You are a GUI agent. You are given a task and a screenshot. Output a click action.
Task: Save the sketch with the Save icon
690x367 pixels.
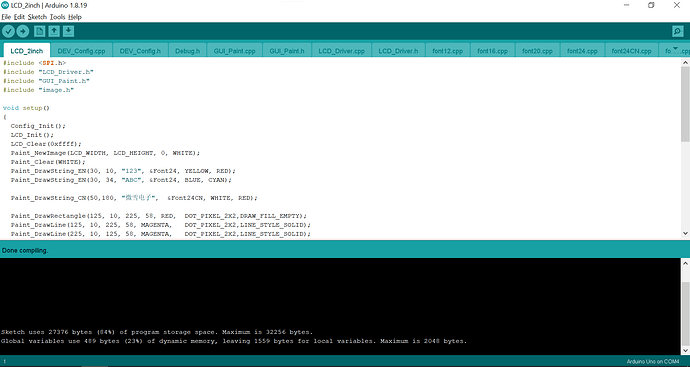(x=68, y=31)
